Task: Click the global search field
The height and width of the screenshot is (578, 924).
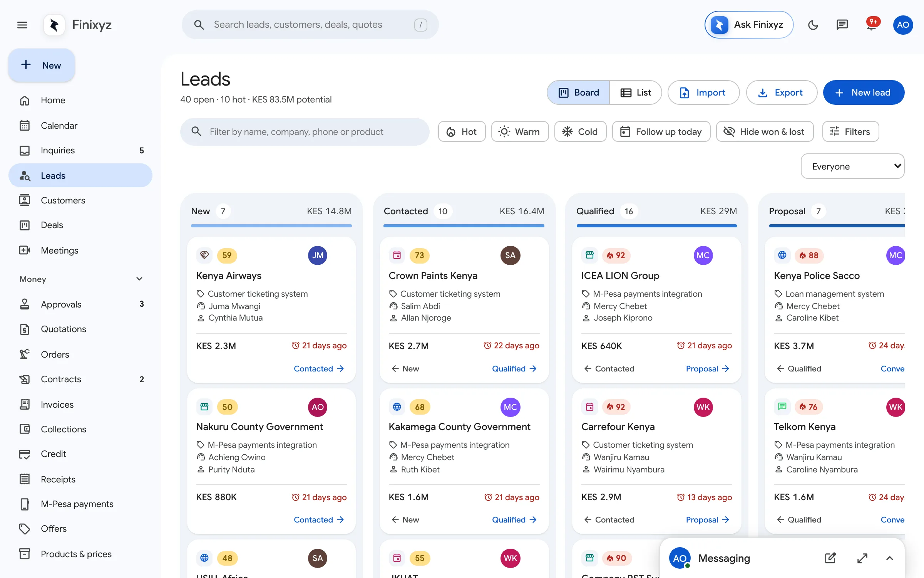Action: (310, 25)
